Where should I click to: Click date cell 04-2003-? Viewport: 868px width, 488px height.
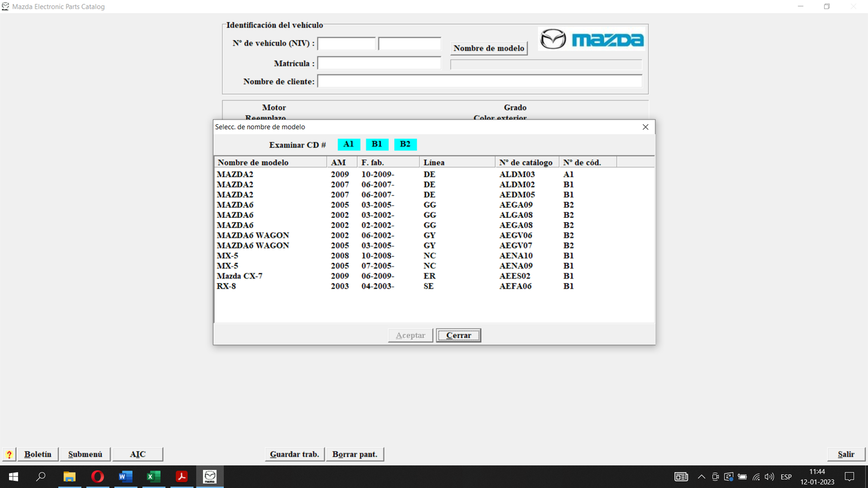coord(378,286)
